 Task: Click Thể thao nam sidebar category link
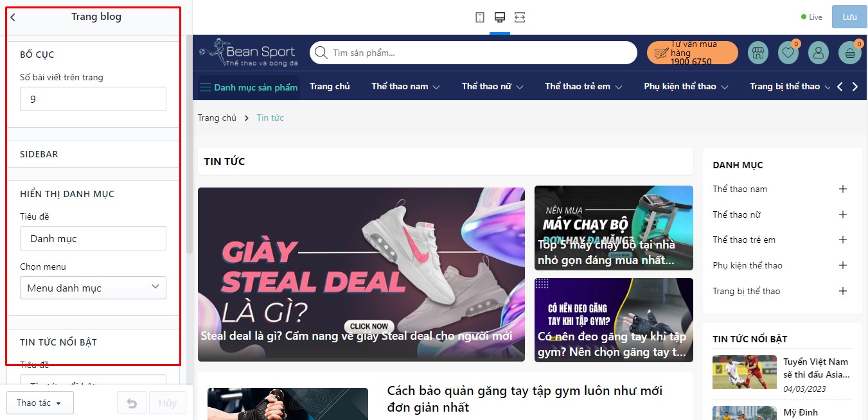pyautogui.click(x=740, y=189)
